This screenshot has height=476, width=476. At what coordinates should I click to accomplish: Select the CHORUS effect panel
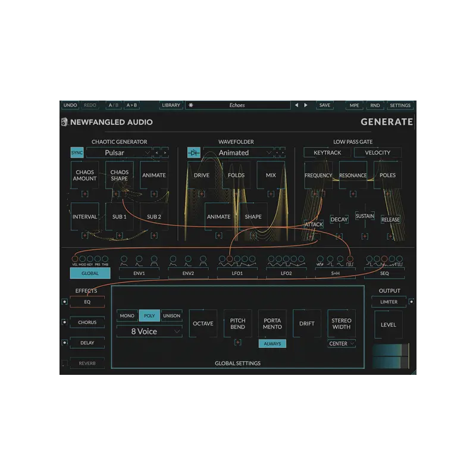(x=87, y=322)
